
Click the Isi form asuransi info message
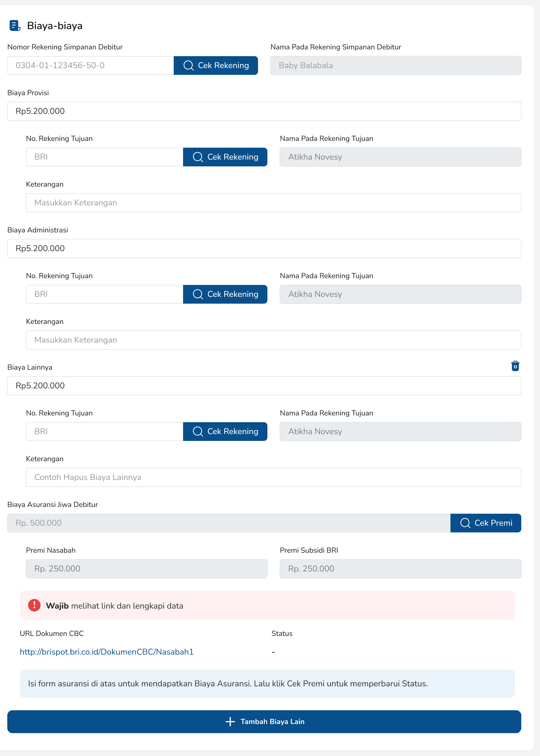267,683
